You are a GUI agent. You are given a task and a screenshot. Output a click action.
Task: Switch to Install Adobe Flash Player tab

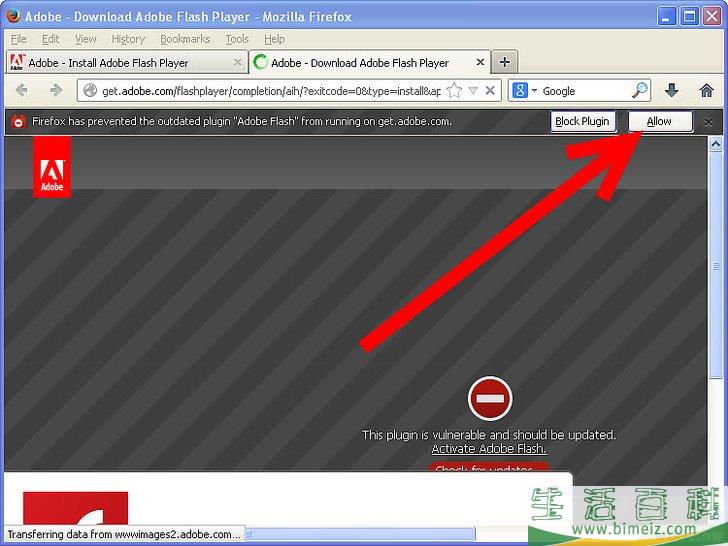[x=126, y=62]
